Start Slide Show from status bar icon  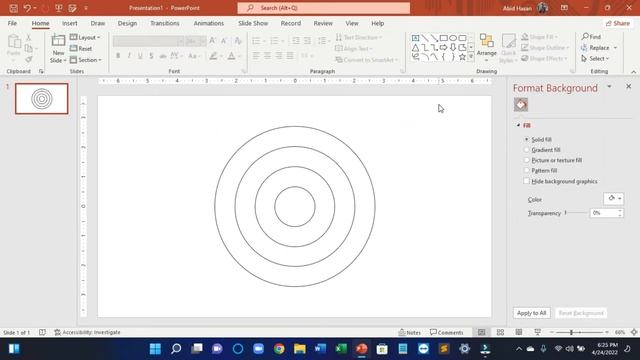coord(538,332)
